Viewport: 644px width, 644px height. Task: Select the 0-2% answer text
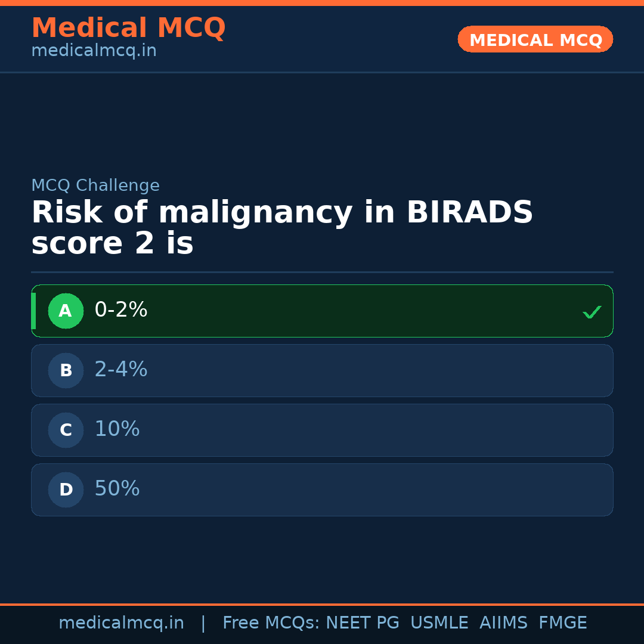tap(121, 310)
